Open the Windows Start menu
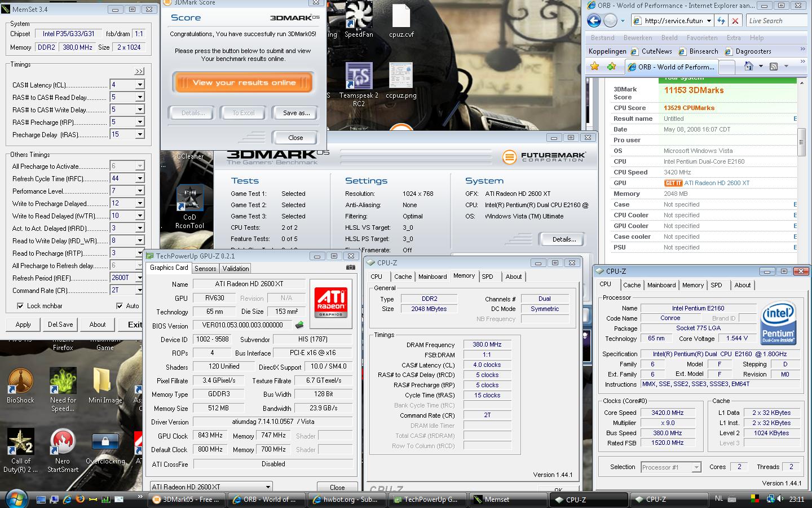Screen dimensions: 812x508 (x=15, y=499)
